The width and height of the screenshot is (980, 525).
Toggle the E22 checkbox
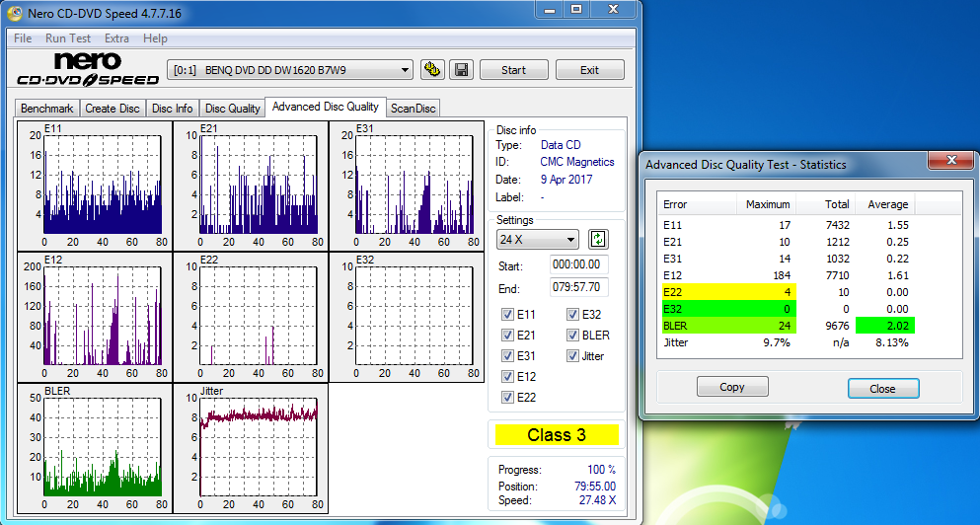[507, 397]
